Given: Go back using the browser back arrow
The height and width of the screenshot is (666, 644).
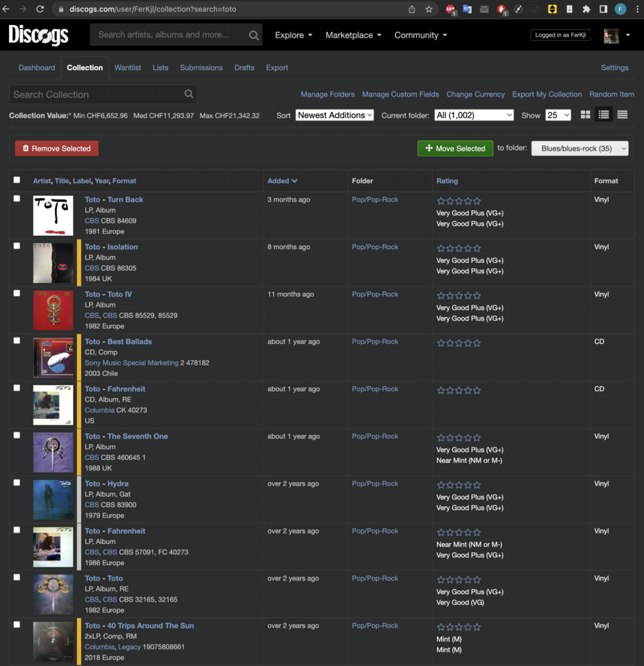Looking at the screenshot, I should pos(6,9).
